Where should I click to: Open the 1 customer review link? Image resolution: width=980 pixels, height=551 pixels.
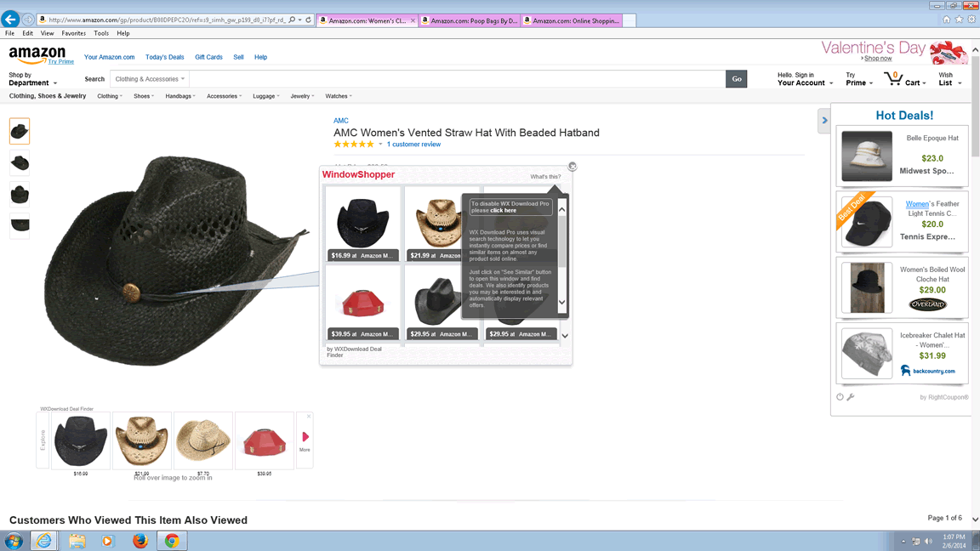413,145
